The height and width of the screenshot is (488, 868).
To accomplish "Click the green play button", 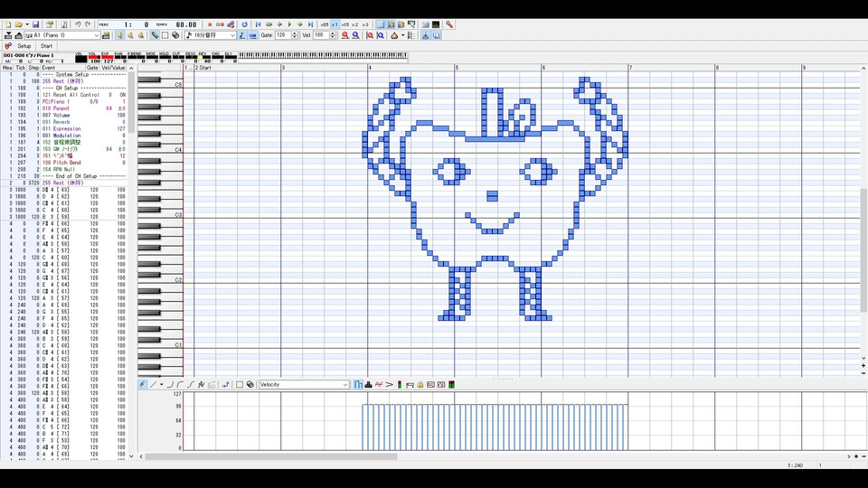I will click(x=289, y=24).
